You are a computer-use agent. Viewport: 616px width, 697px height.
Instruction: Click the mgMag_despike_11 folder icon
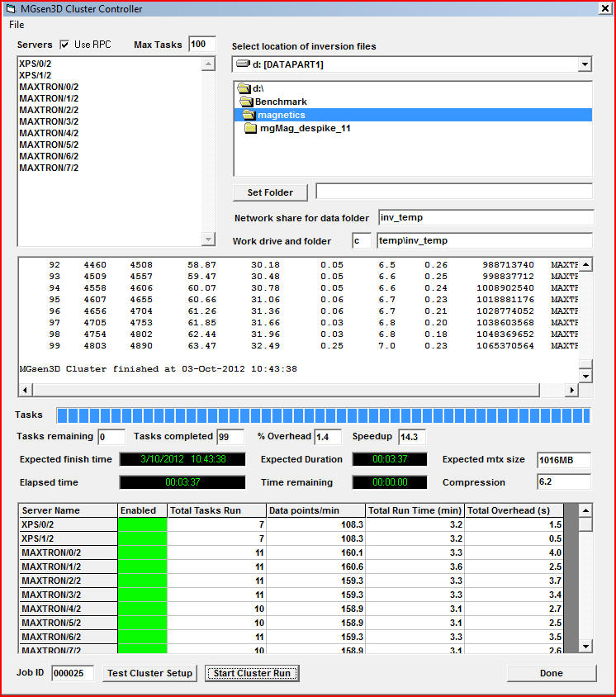251,128
